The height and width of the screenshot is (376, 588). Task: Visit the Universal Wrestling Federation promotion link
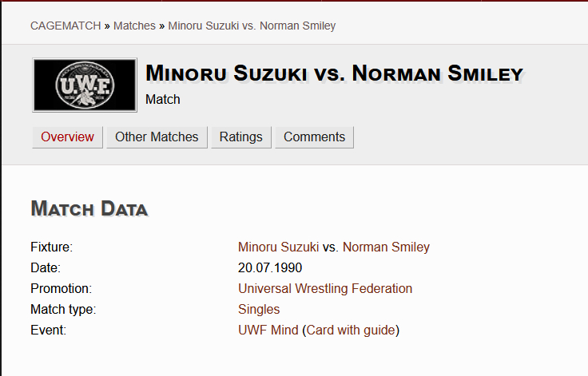325,289
